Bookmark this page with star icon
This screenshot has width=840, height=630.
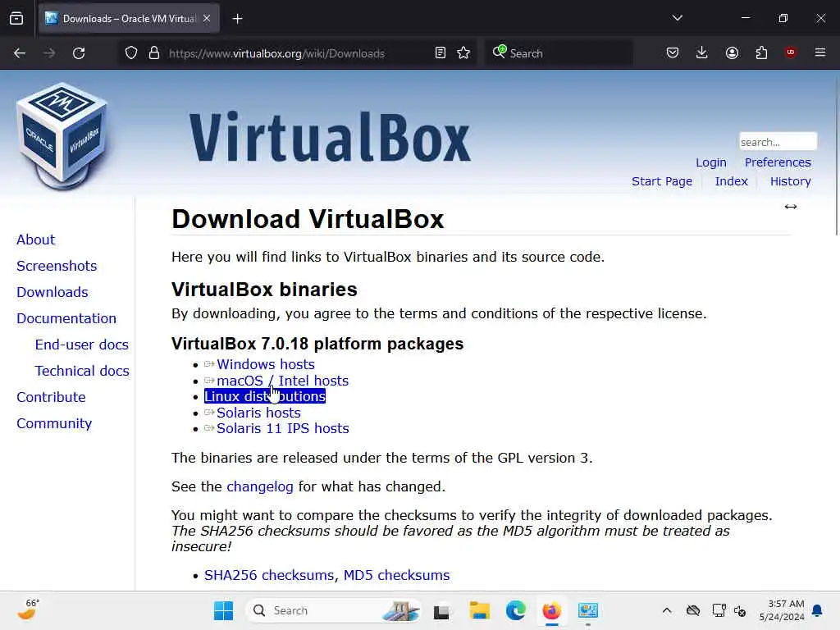pyautogui.click(x=463, y=53)
